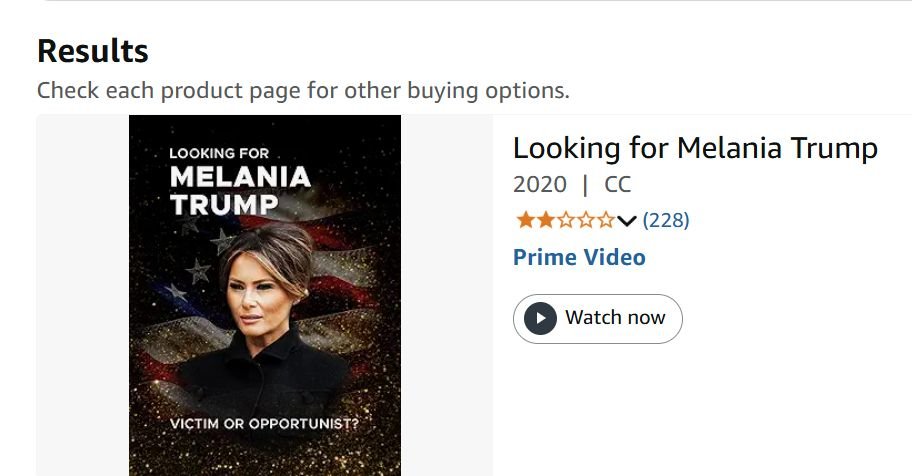The image size is (912, 476).
Task: Click the fourth empty star outline
Action: [x=585, y=220]
